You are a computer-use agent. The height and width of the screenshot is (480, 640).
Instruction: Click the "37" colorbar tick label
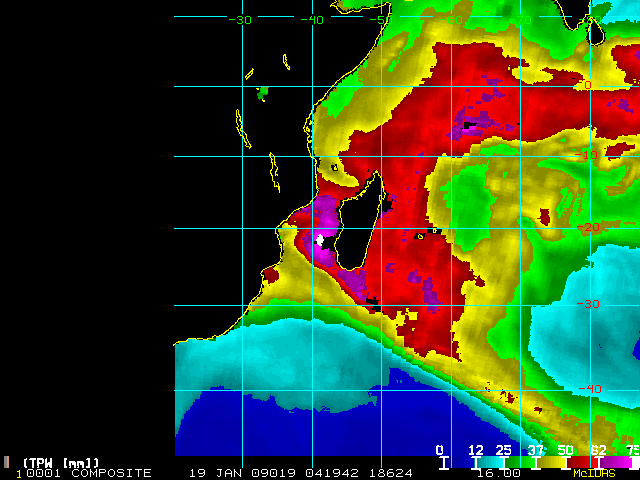(536, 450)
